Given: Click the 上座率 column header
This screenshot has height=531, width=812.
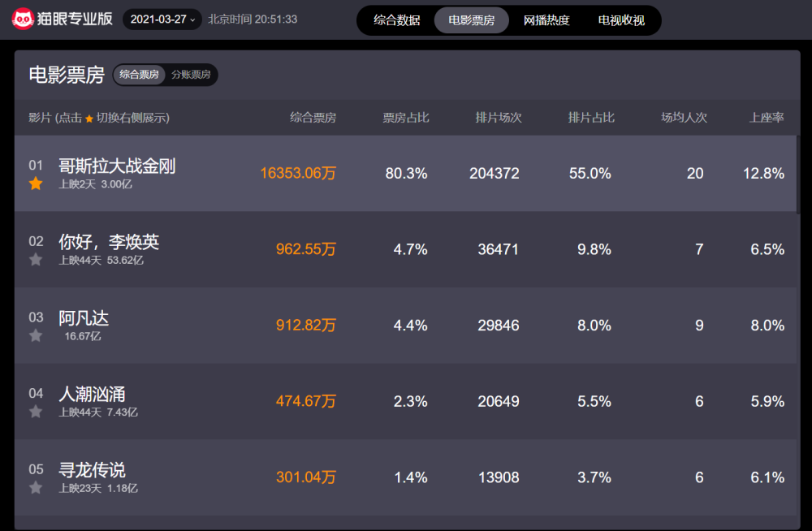Looking at the screenshot, I should (x=767, y=117).
